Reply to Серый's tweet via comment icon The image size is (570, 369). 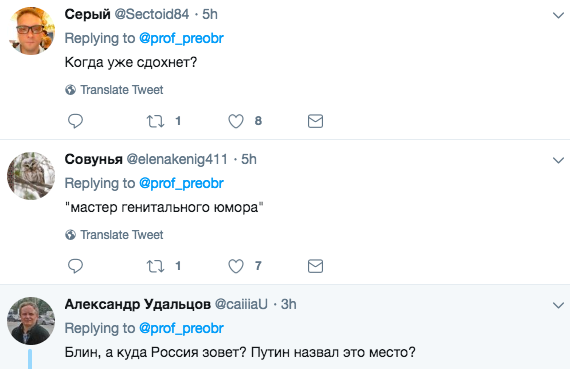point(75,121)
